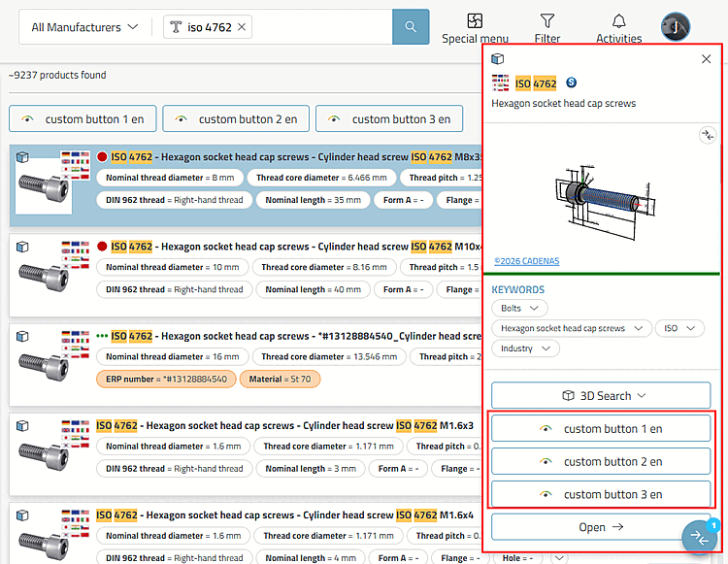The height and width of the screenshot is (564, 728).
Task: Expand the All Manufacturers dropdown
Action: (85, 27)
